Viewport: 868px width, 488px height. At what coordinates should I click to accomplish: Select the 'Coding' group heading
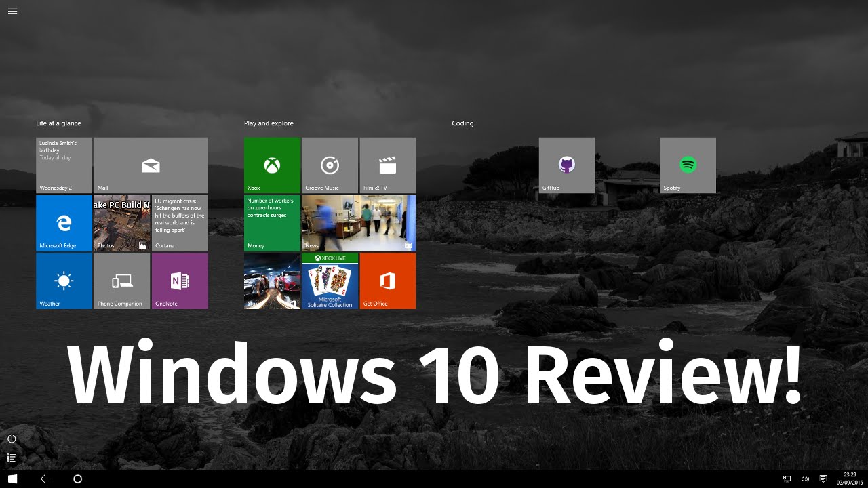click(462, 123)
